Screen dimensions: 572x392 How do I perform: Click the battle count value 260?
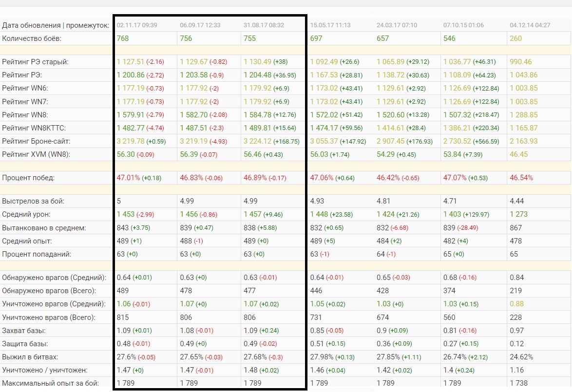pos(515,38)
